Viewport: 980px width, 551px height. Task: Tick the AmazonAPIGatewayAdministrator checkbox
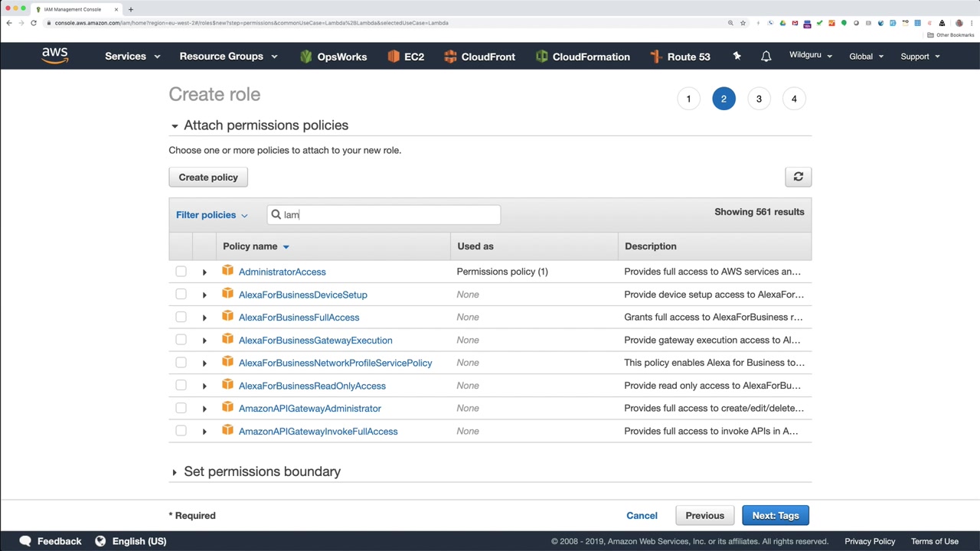pos(181,409)
